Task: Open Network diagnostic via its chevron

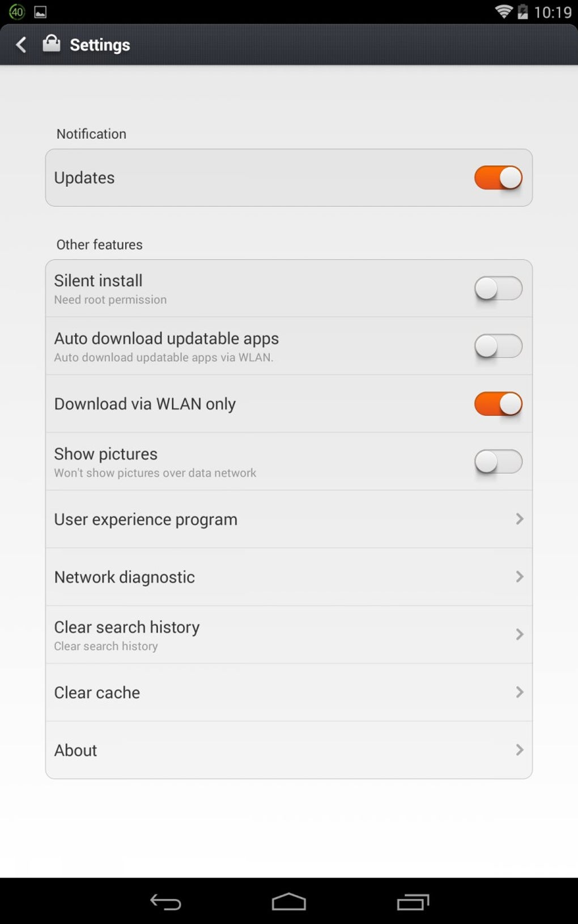Action: pos(519,577)
